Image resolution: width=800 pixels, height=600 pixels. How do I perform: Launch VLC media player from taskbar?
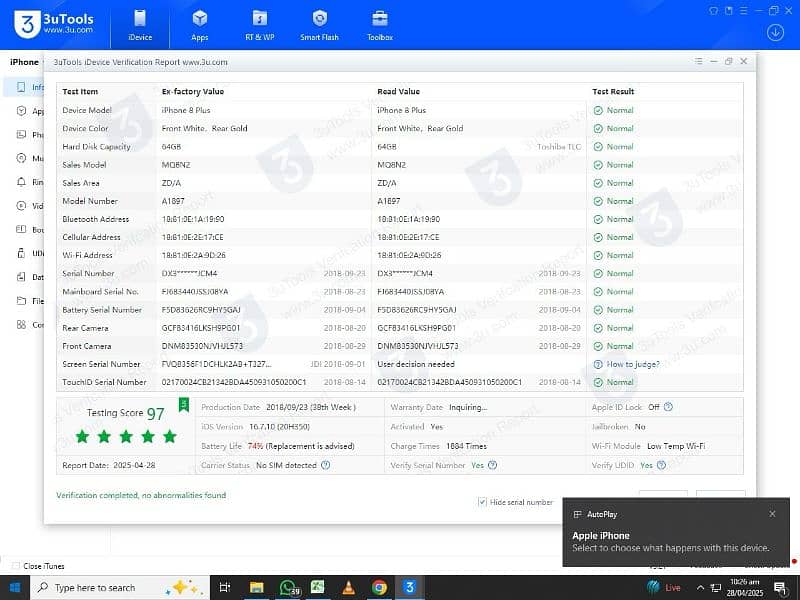348,588
